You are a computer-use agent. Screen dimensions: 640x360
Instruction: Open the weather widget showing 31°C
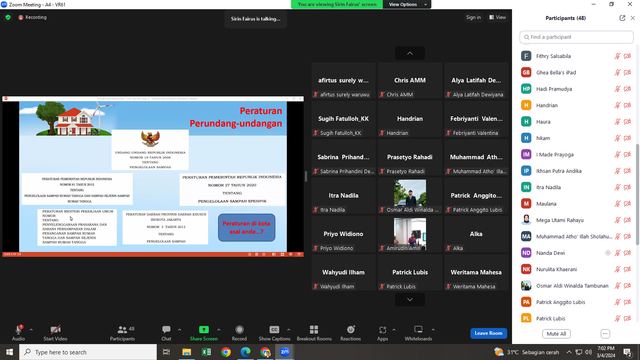click(x=528, y=352)
